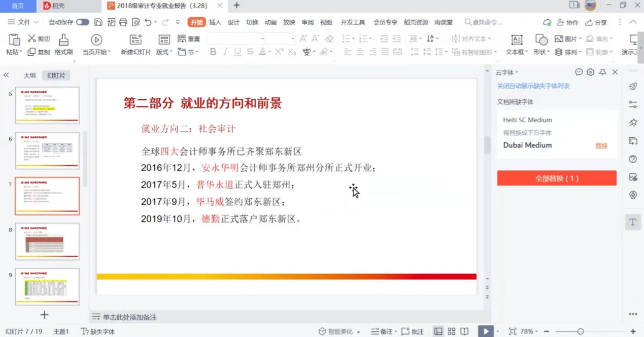This screenshot has width=644, height=337.
Task: Undo the last action
Action: (x=148, y=22)
